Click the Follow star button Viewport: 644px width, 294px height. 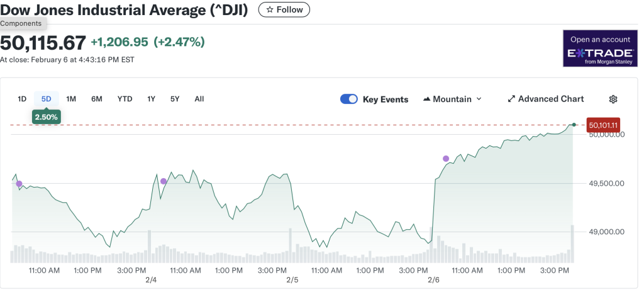point(284,9)
